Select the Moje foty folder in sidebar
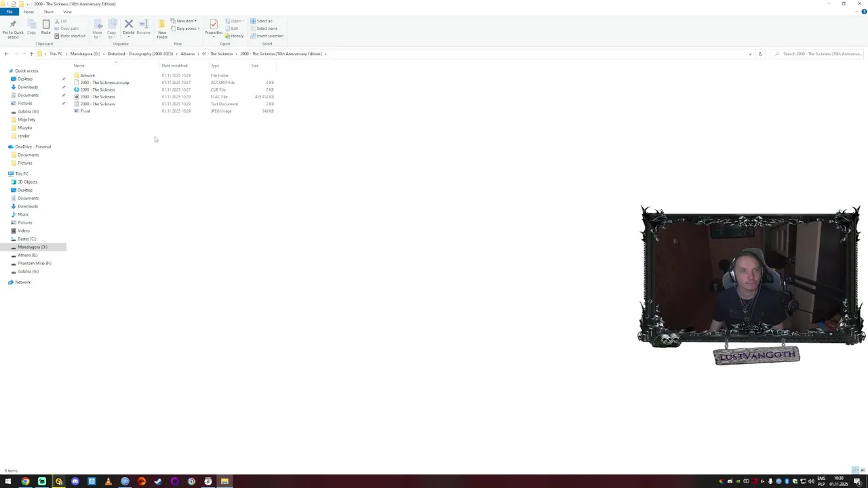Viewport: 868px width, 488px height. point(26,119)
